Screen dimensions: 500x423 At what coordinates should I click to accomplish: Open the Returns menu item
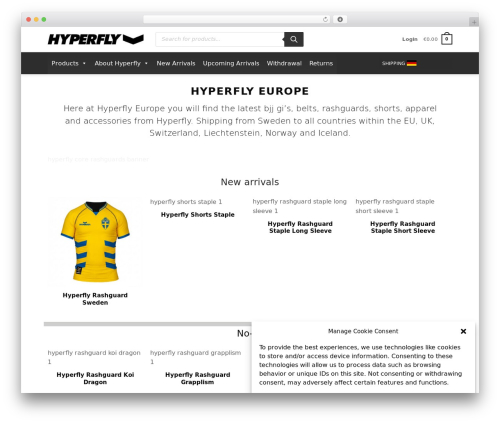pyautogui.click(x=321, y=63)
